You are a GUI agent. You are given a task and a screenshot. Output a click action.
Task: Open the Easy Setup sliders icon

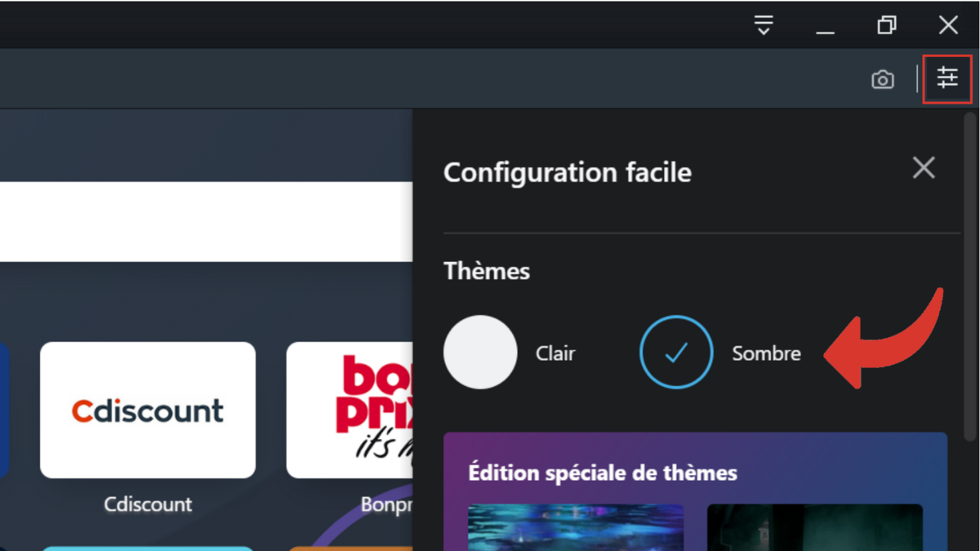[x=947, y=78]
